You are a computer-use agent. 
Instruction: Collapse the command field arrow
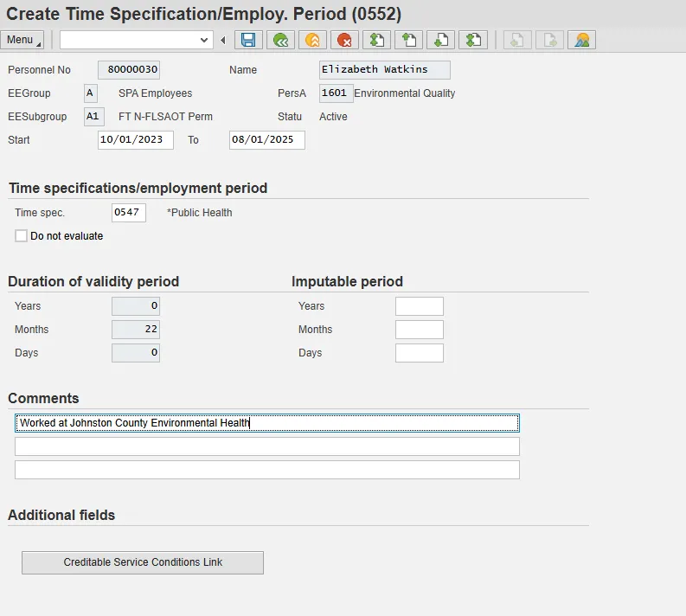point(223,40)
